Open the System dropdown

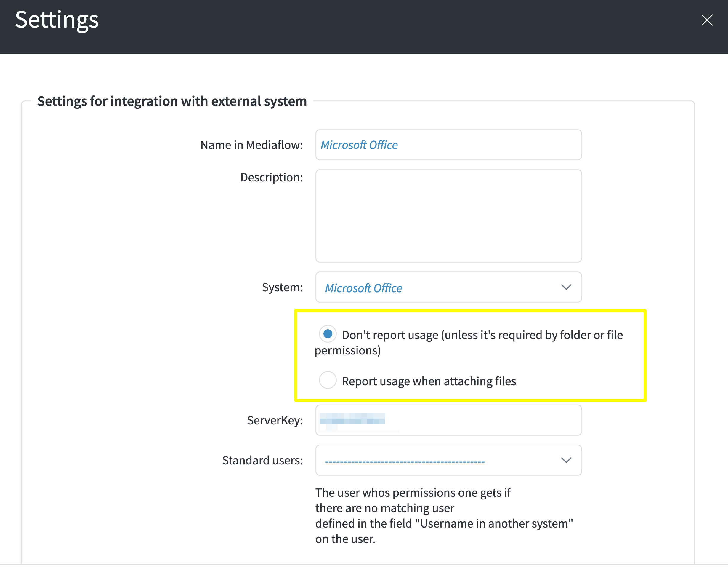point(448,287)
